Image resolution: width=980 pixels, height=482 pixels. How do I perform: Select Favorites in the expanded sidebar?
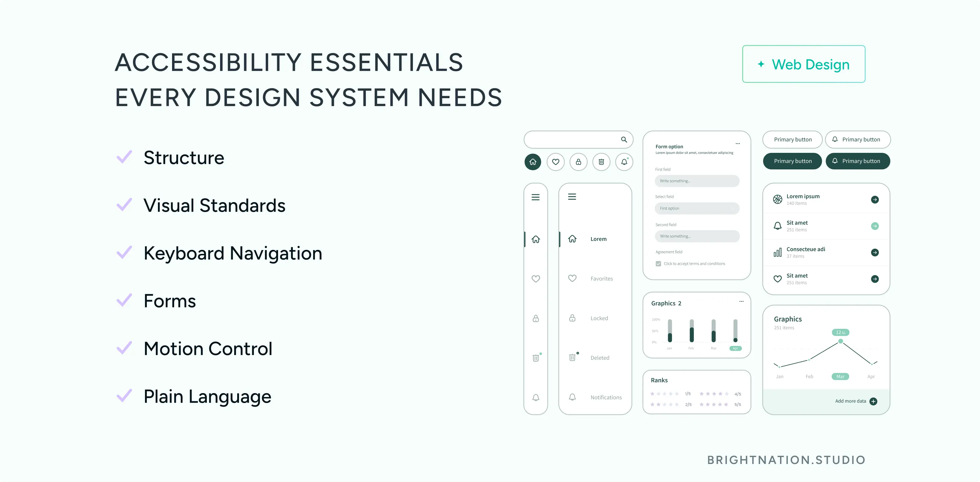coord(601,278)
